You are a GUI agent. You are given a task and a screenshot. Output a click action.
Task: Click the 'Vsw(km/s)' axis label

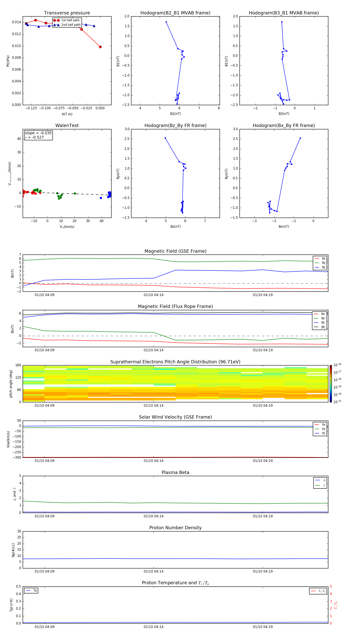click(8, 439)
